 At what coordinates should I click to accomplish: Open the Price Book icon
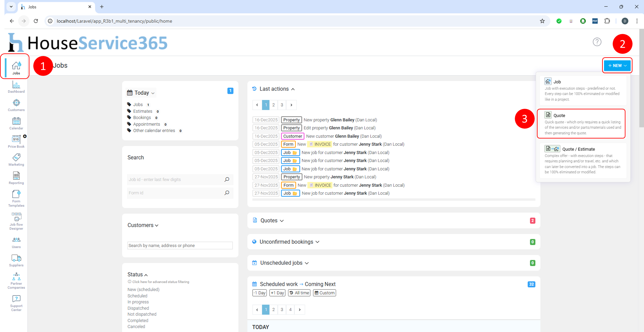(16, 141)
